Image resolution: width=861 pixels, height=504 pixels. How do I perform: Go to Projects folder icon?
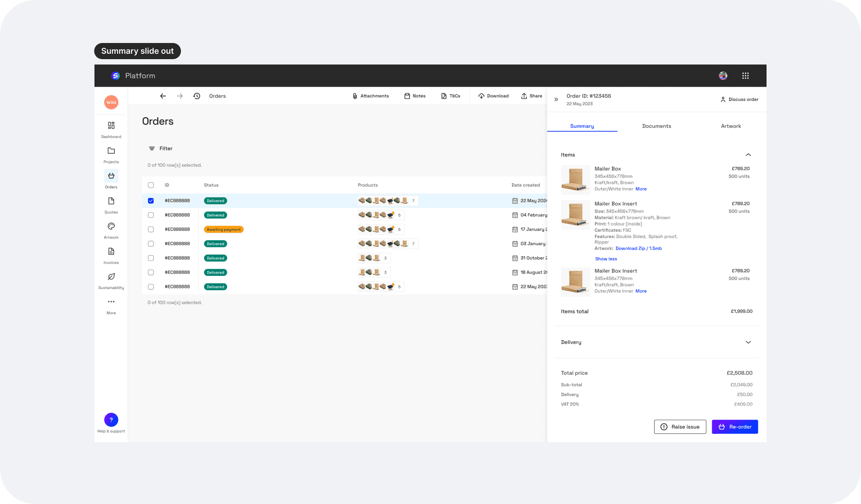point(111,151)
